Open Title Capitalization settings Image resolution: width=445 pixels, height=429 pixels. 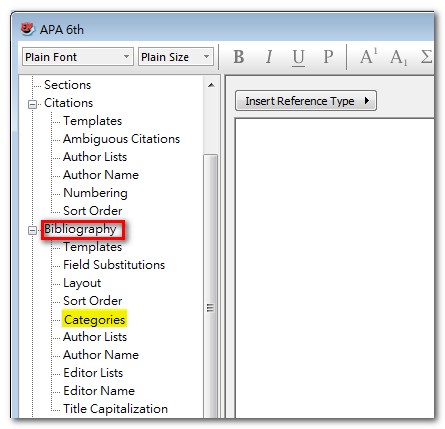pyautogui.click(x=115, y=409)
